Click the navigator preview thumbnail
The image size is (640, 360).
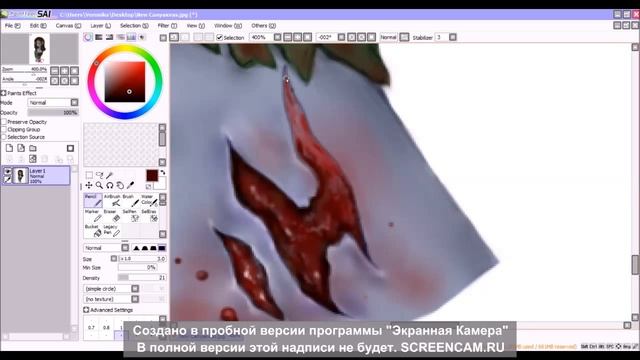(40, 48)
